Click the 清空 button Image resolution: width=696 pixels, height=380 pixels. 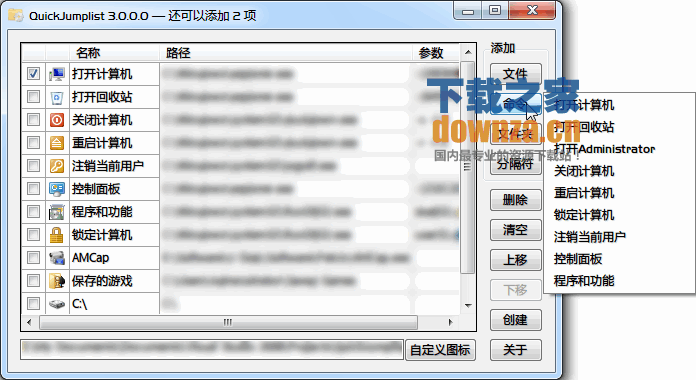coord(515,230)
